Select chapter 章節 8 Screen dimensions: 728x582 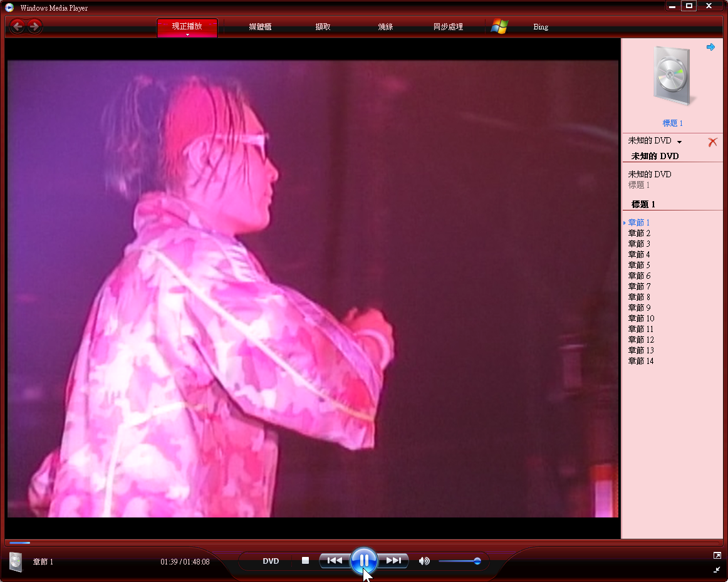[x=639, y=297]
